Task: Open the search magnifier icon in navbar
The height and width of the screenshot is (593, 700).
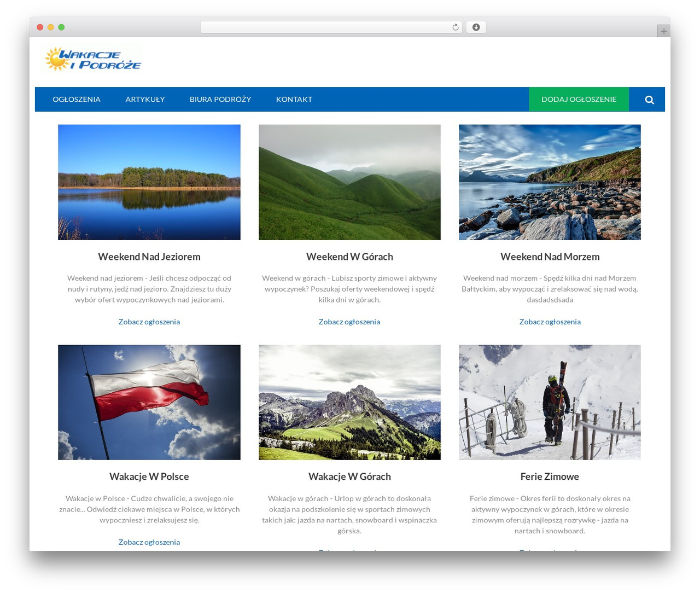Action: pyautogui.click(x=649, y=100)
